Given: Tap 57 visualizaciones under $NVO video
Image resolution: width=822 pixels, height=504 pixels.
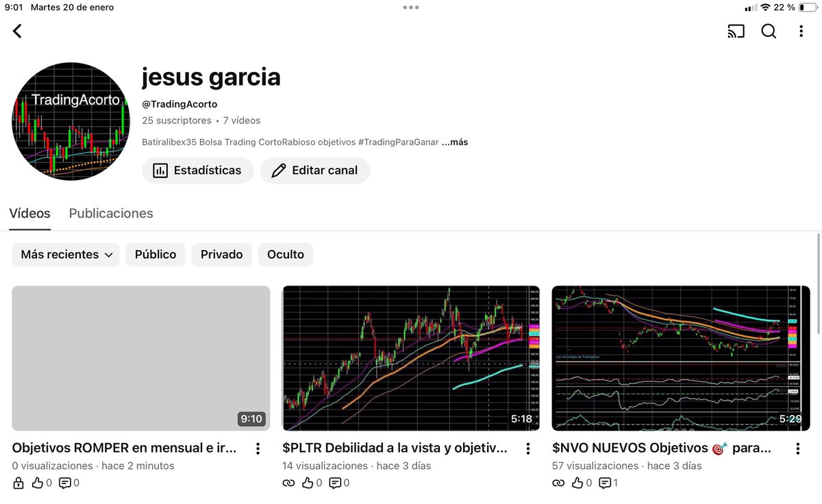Looking at the screenshot, I should pos(597,466).
